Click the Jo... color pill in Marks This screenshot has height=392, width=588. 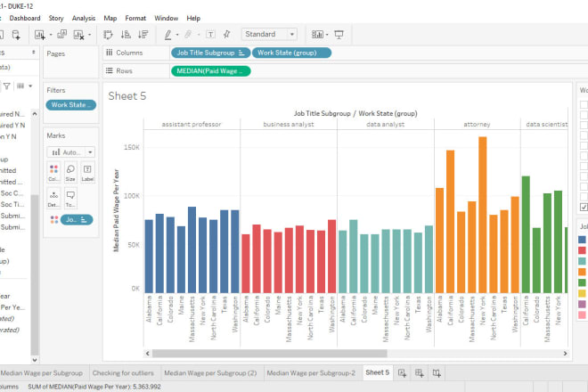click(77, 220)
